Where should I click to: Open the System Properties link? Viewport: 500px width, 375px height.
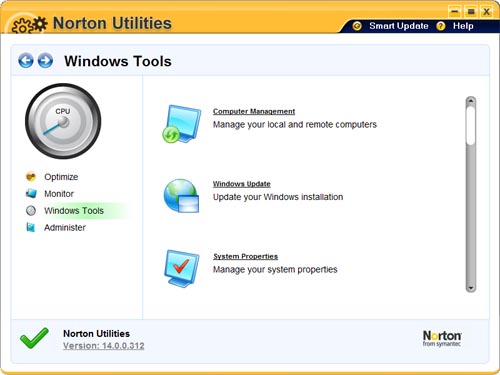tap(245, 256)
